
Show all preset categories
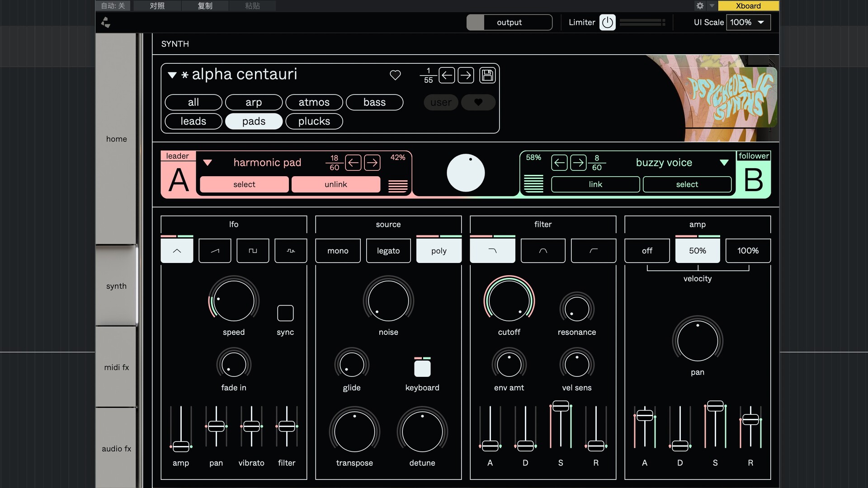point(193,102)
